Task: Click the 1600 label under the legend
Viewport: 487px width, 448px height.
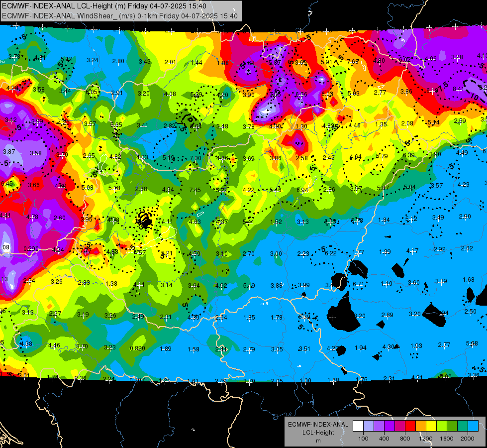Action: tap(447, 439)
